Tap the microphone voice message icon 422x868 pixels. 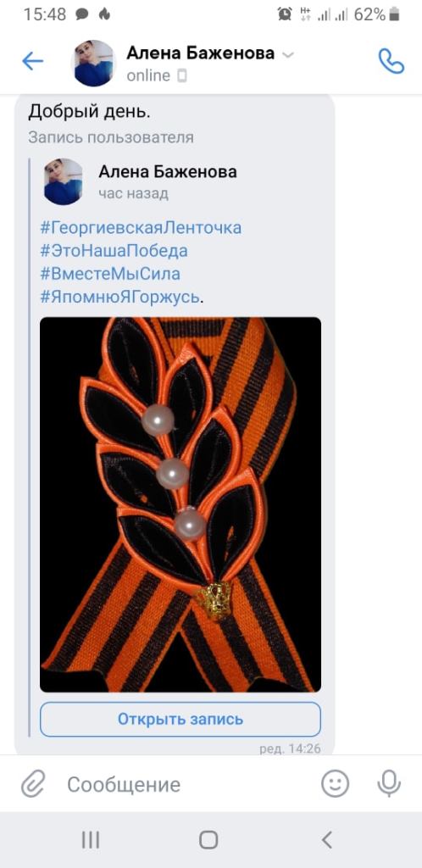tap(389, 784)
